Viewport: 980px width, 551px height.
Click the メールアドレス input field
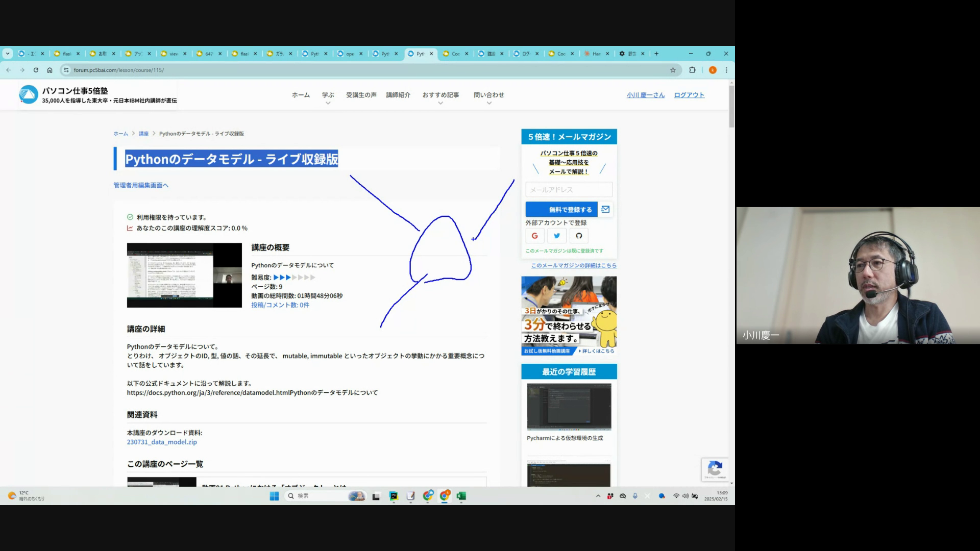pyautogui.click(x=569, y=189)
